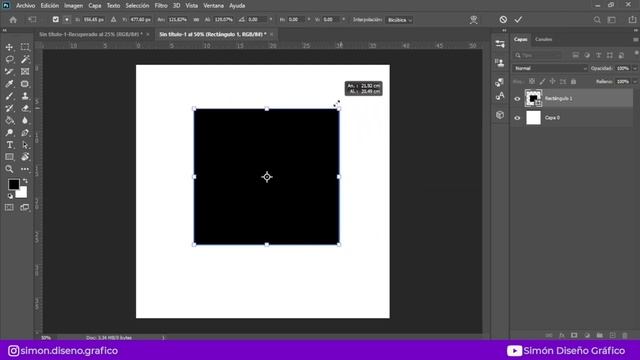
Task: Open the Properties panel icon
Action: tap(500, 44)
